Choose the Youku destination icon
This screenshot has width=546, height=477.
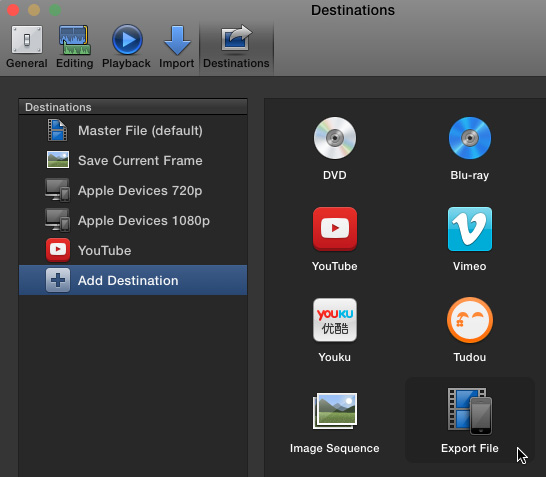(335, 320)
